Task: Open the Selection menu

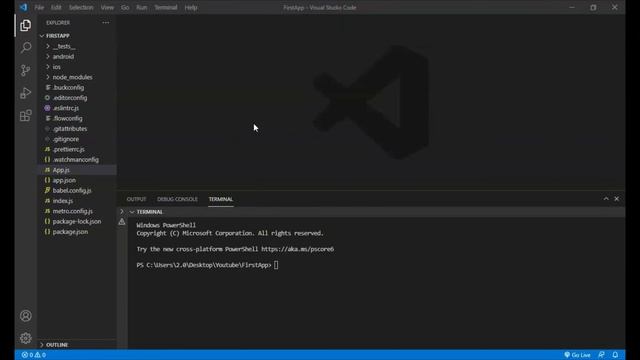Action: (81, 7)
